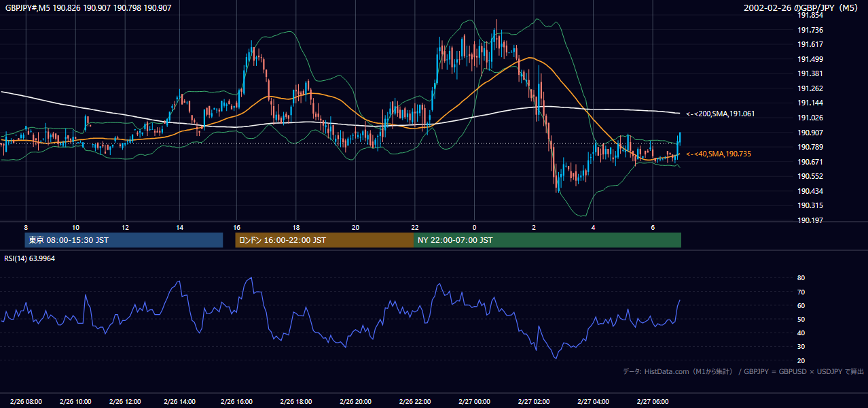Click the GBPJPY = GBPUSD × USDJPY formula note
This screenshot has width=868, height=408.
pyautogui.click(x=803, y=372)
